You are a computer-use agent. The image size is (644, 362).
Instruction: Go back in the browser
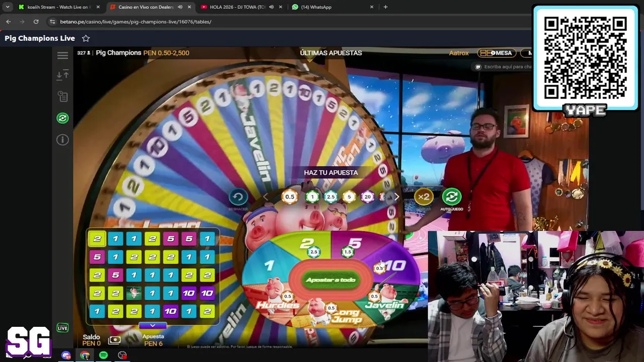[9, 22]
